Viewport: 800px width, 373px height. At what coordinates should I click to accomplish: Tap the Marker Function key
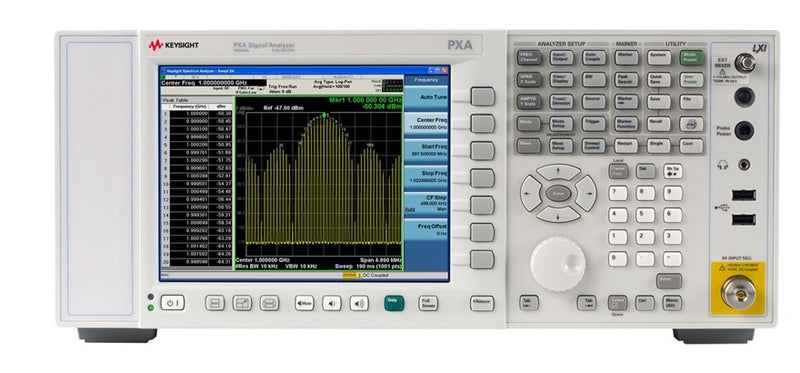coord(626,123)
